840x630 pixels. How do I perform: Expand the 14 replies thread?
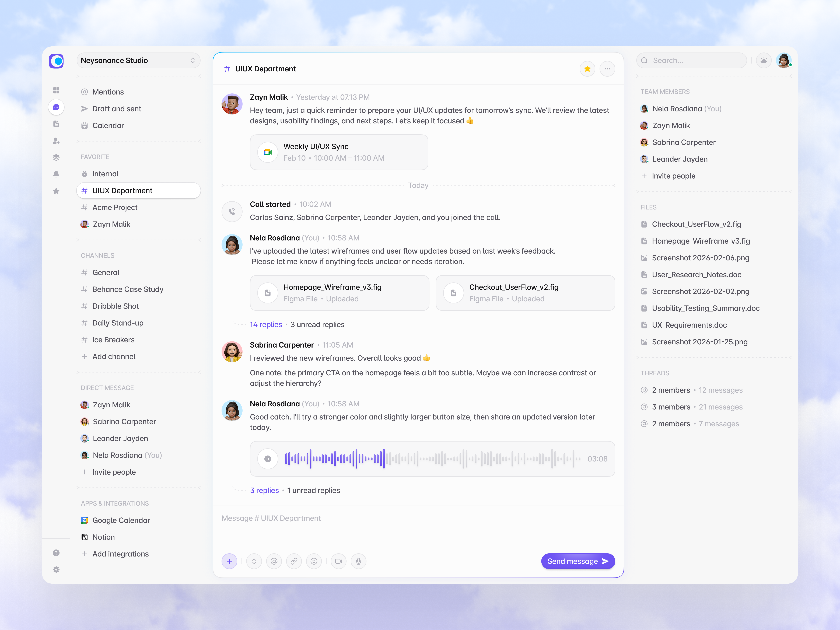click(266, 325)
